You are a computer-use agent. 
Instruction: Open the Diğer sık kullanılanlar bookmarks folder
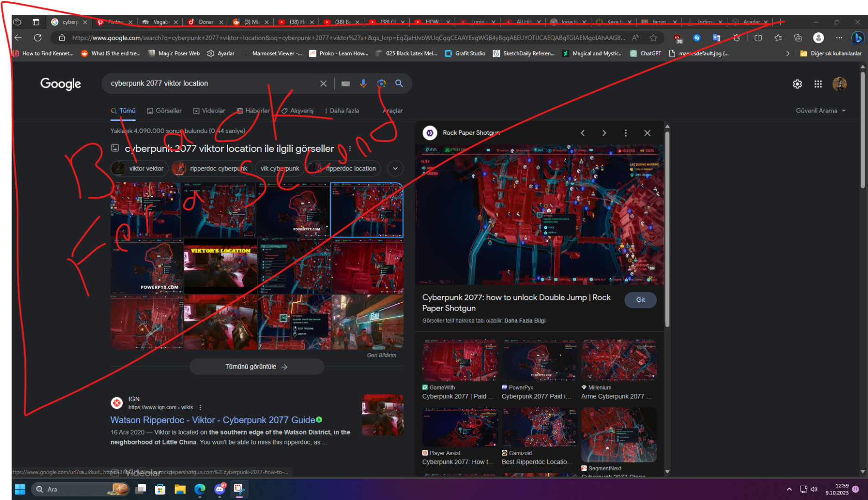click(x=831, y=53)
